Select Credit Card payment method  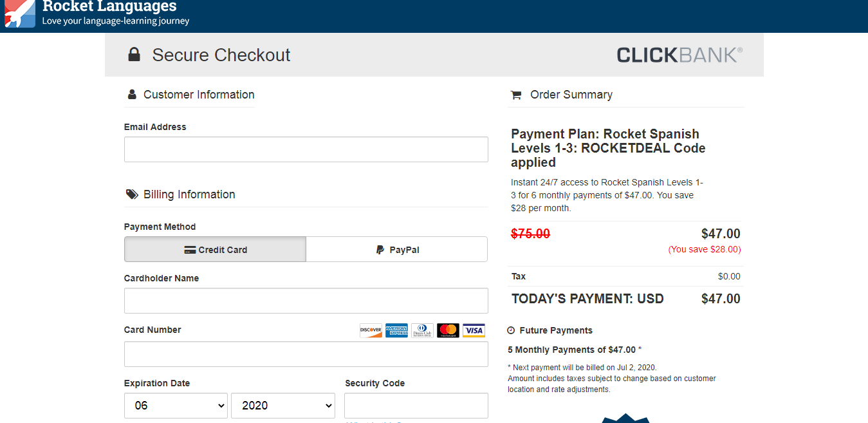(215, 250)
